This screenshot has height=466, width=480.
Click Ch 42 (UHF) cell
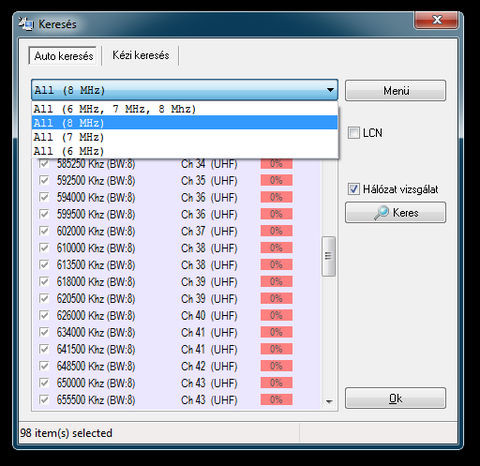tap(209, 366)
